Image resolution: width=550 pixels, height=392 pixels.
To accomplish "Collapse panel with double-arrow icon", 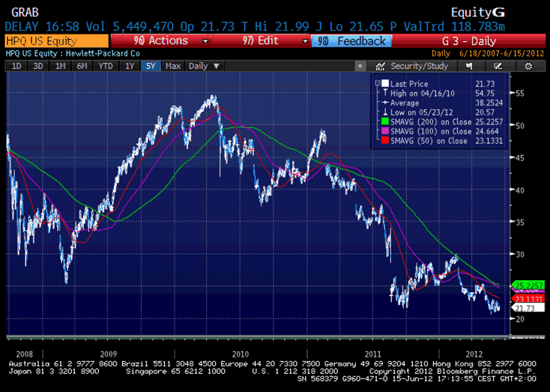I will pyautogui.click(x=360, y=66).
